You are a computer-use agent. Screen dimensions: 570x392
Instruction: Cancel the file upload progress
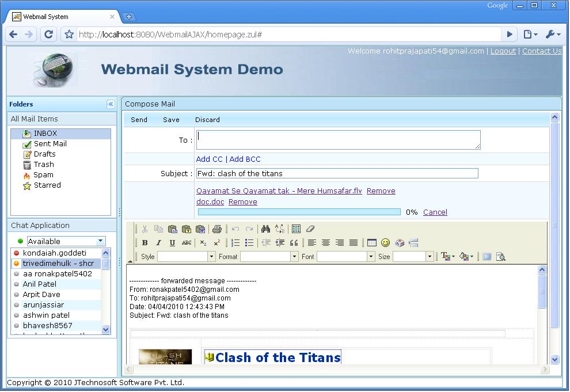pyautogui.click(x=435, y=212)
